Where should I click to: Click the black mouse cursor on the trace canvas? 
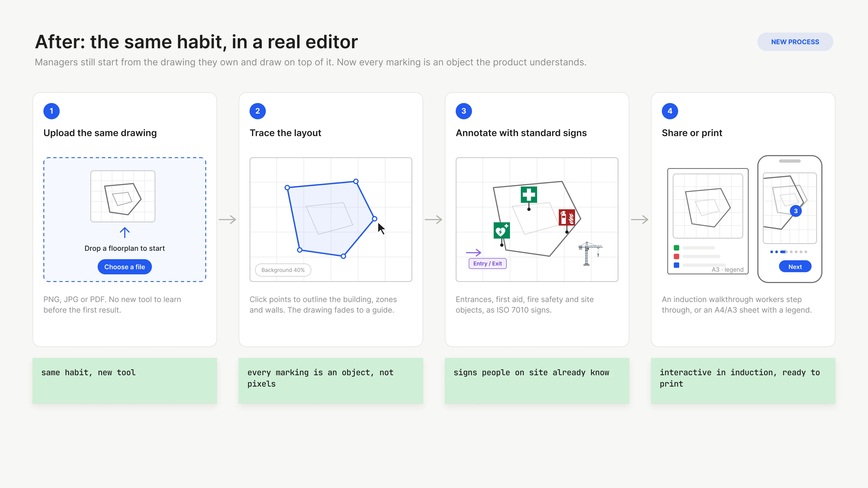tap(381, 228)
